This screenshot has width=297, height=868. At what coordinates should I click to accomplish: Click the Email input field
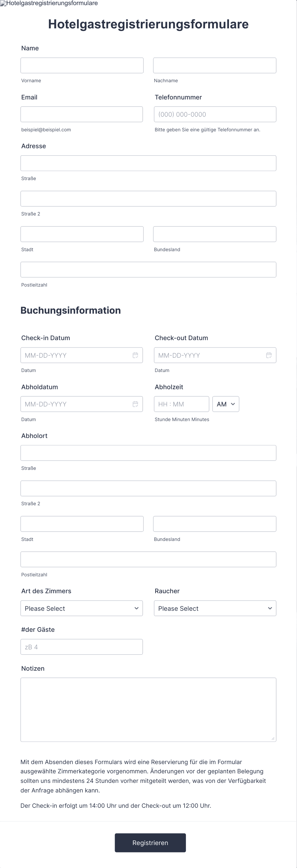pos(82,114)
